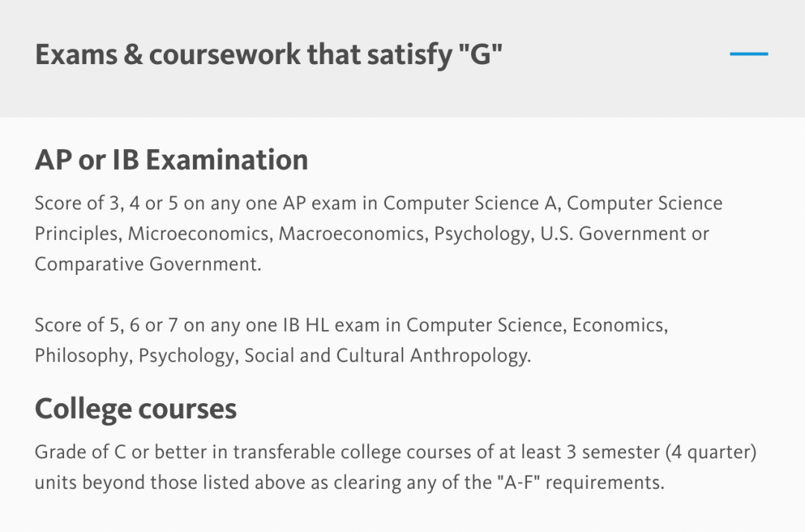Click the word 'Philosophy' in the IB list
The image size is (805, 532).
click(82, 355)
